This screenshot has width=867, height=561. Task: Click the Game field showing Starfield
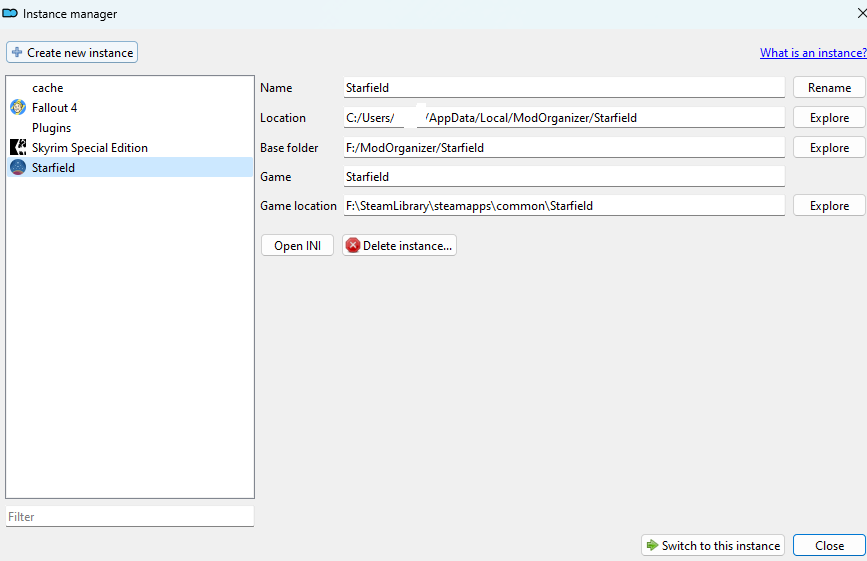point(564,176)
